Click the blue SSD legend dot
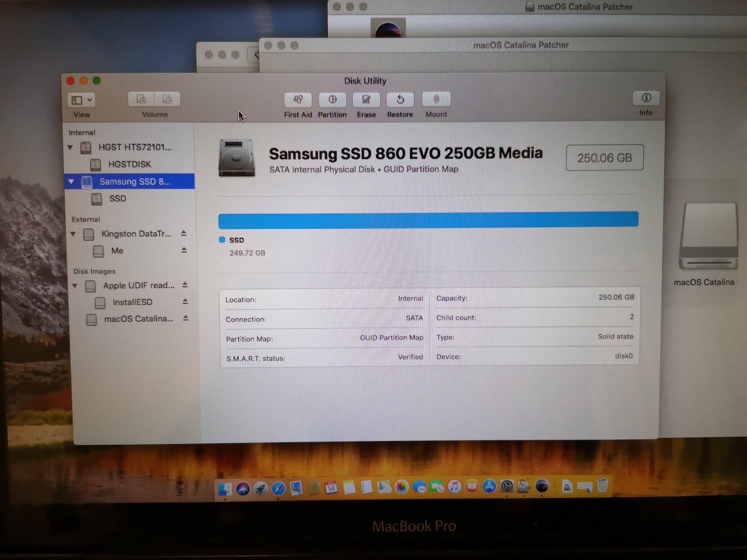This screenshot has height=560, width=747. click(x=222, y=240)
